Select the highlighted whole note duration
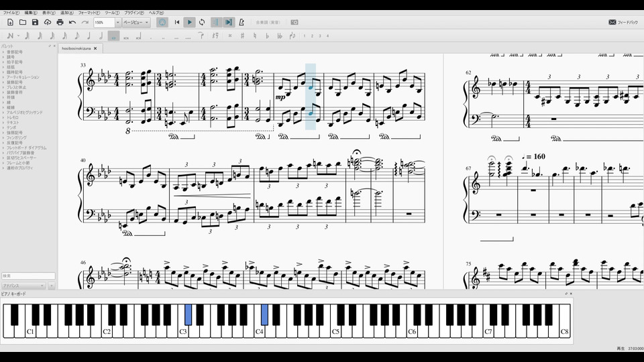This screenshot has height=362, width=644. [113, 36]
